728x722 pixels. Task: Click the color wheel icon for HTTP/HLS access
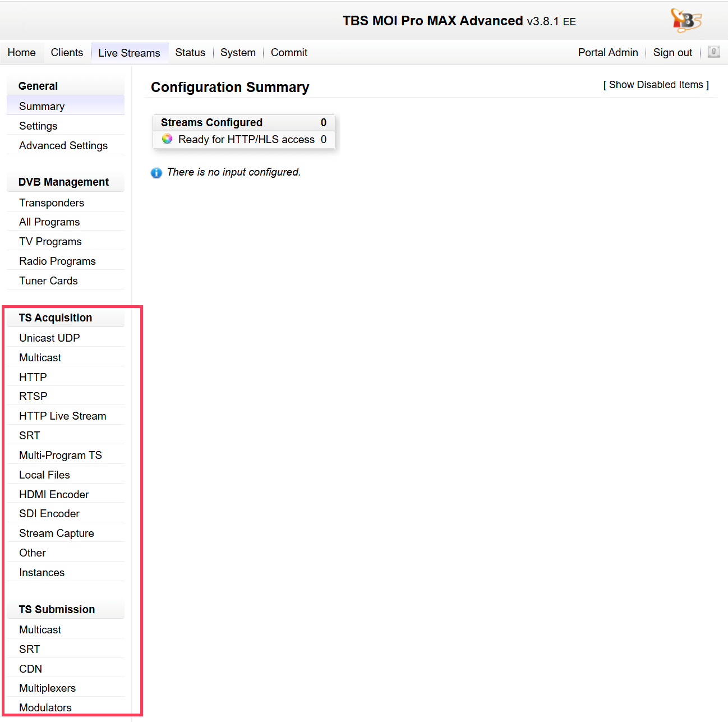pos(167,139)
